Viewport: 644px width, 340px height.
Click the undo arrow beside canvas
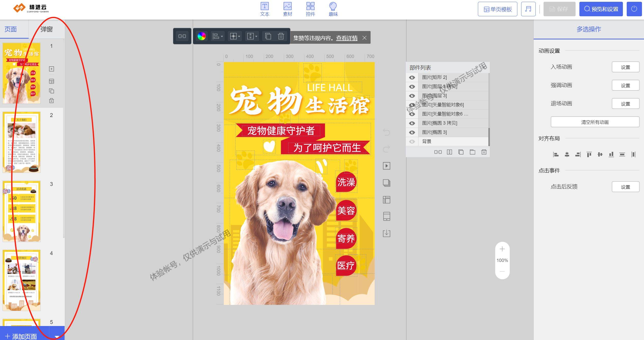point(386,132)
